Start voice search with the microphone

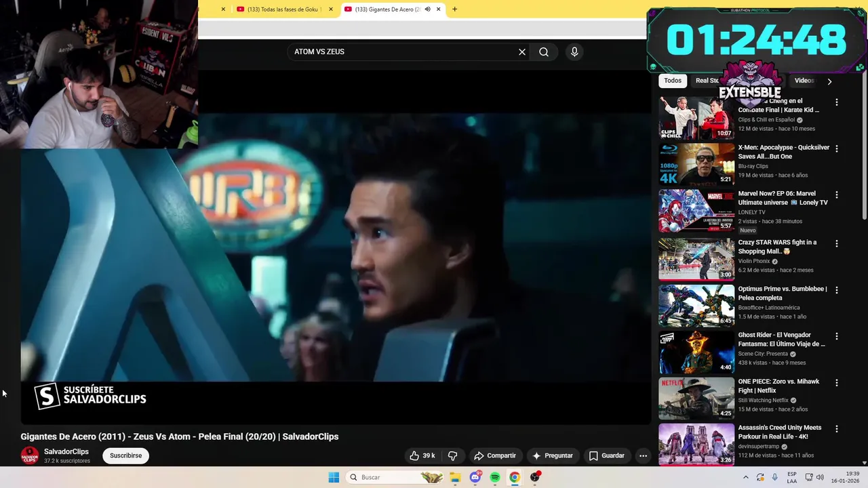(574, 52)
